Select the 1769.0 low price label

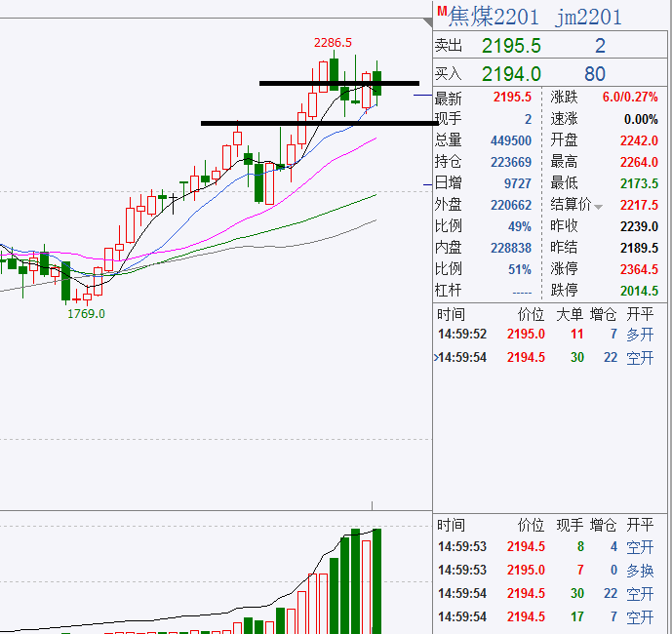(86, 314)
